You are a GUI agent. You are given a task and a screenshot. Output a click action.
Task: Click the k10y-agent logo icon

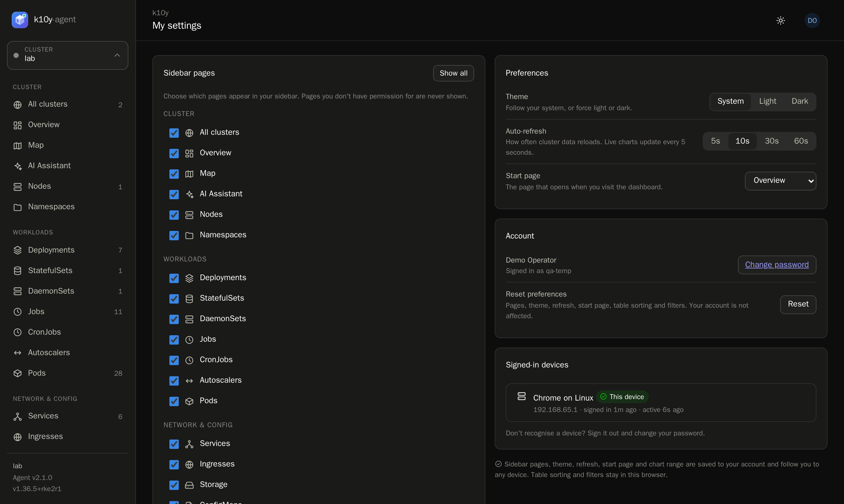pyautogui.click(x=20, y=20)
